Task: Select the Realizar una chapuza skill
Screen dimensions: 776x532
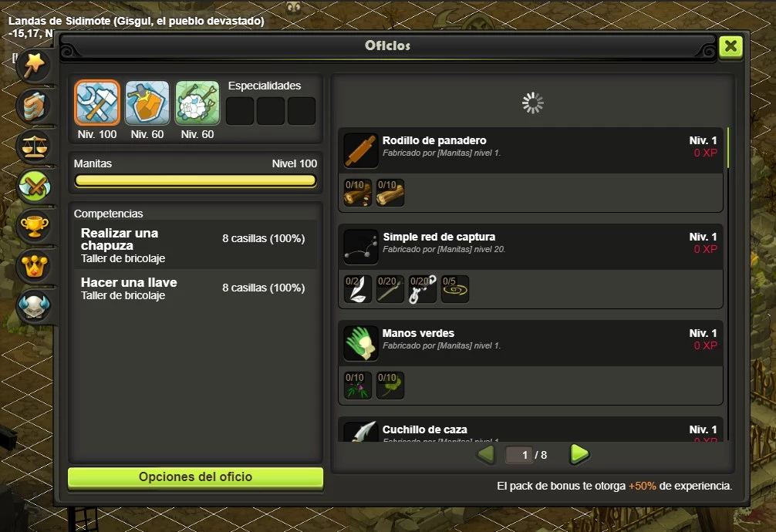Action: point(195,245)
